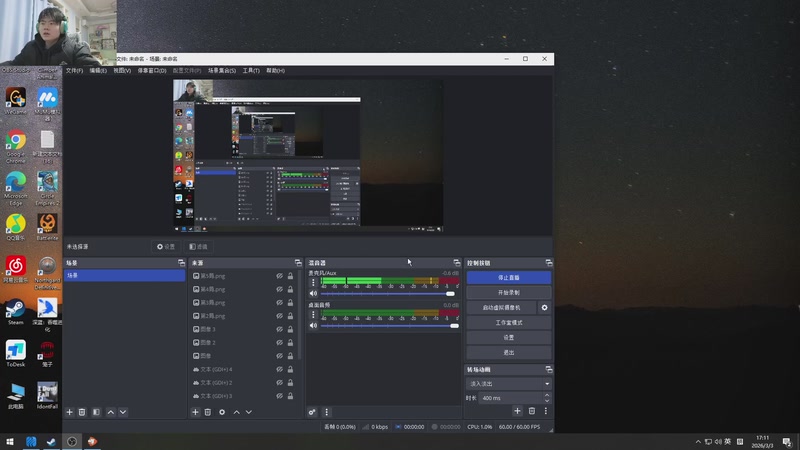Open 麦克风/Aux channel three-dot options
The image size is (800, 450).
[x=313, y=282]
